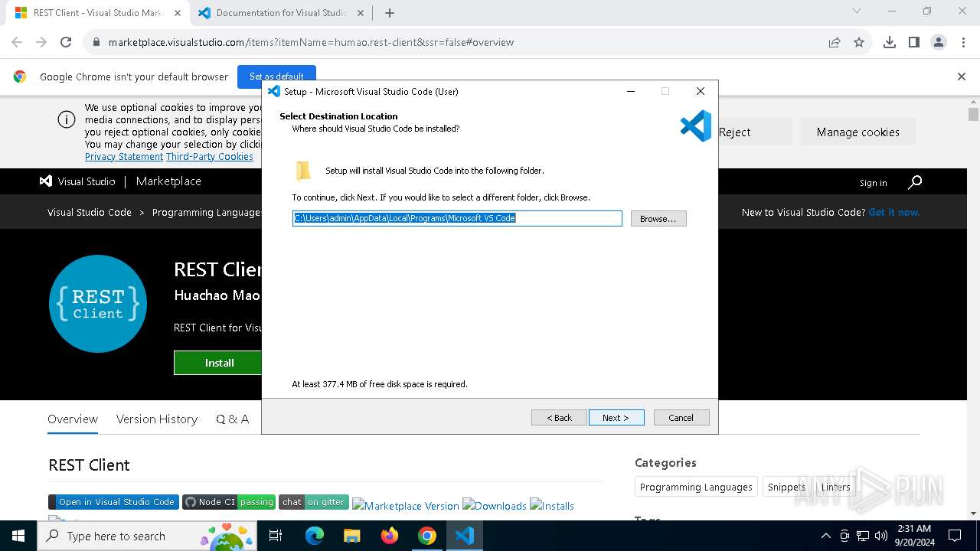Screen dimensions: 980x551
Task: Toggle Chrome side panel icon
Action: click(914, 43)
